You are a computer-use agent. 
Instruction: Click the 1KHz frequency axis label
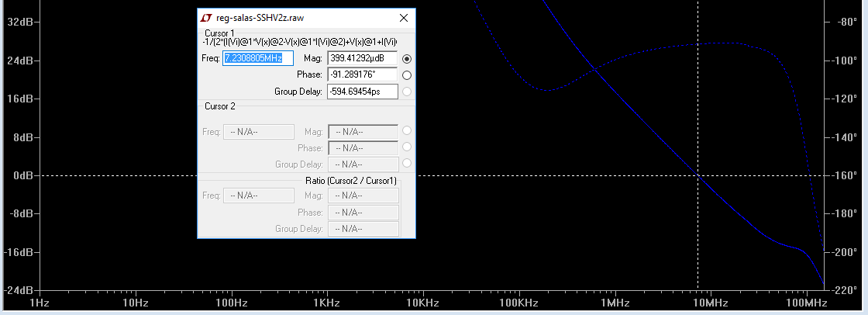pyautogui.click(x=326, y=303)
